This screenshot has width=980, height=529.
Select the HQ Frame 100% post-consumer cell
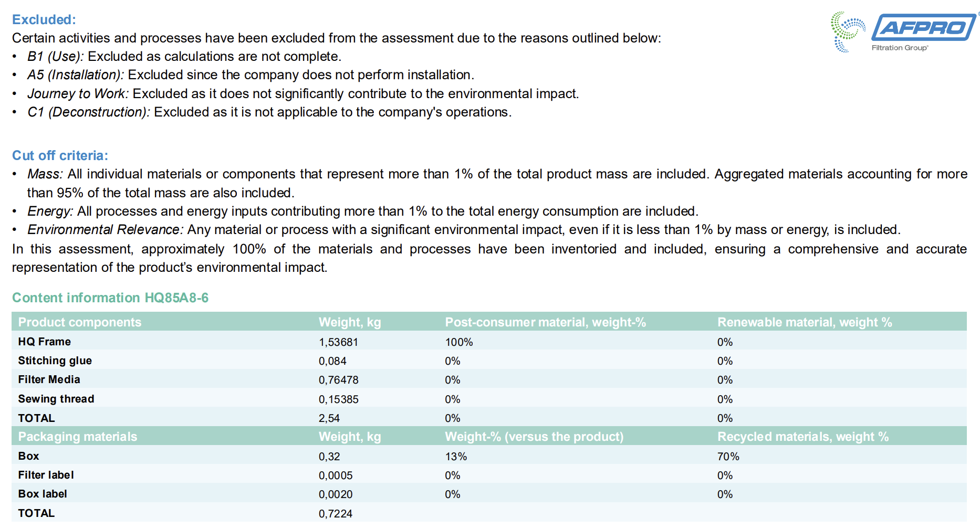click(x=459, y=342)
